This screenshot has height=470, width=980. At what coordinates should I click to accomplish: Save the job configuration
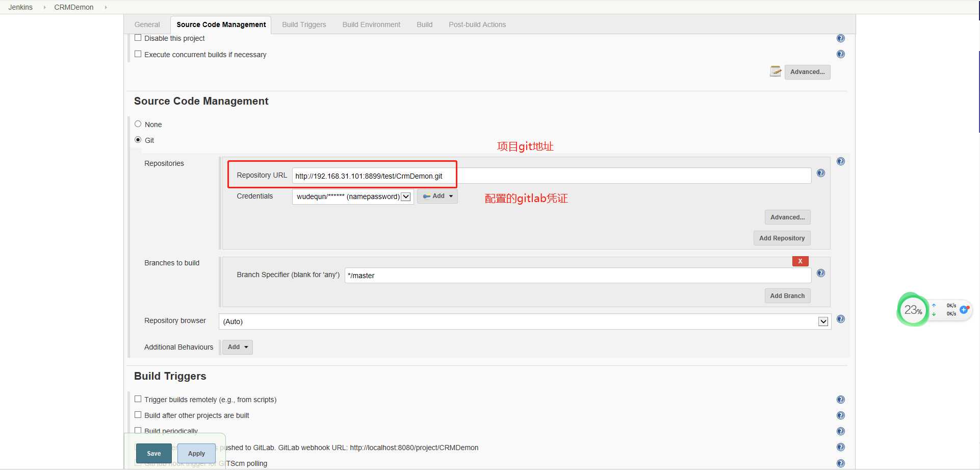154,453
